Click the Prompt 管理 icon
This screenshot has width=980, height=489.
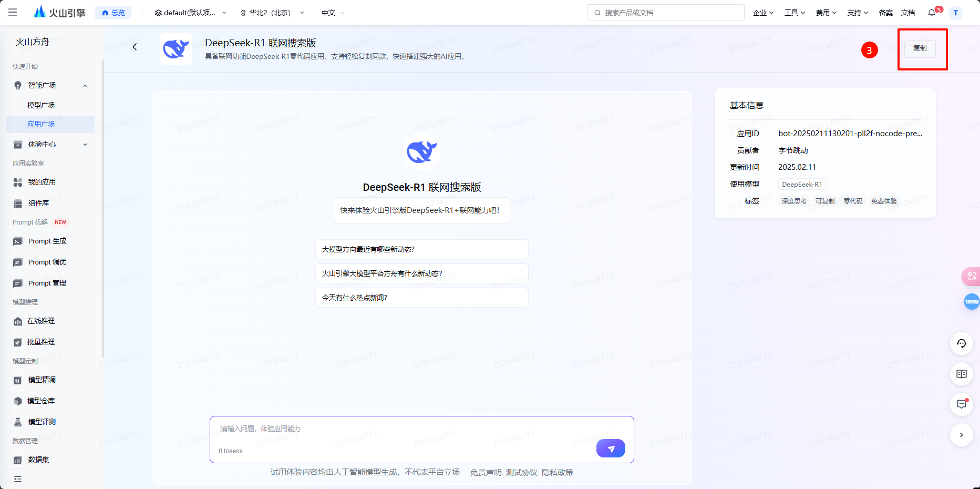coord(18,283)
